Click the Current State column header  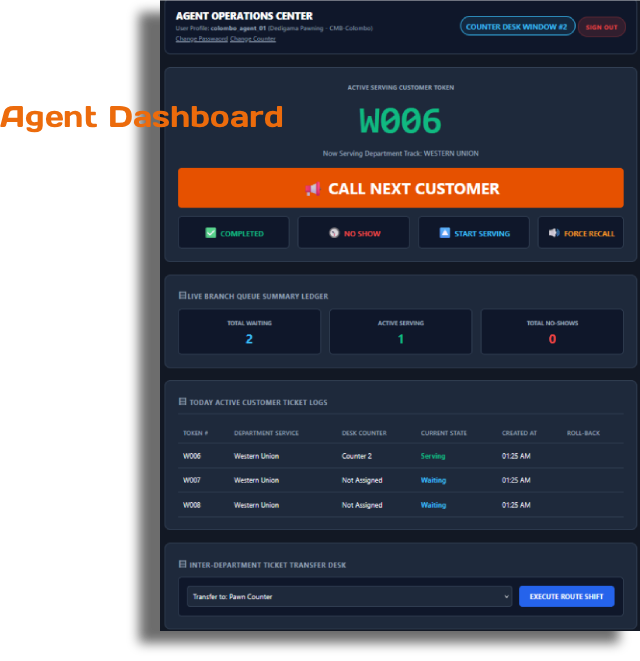pyautogui.click(x=444, y=433)
